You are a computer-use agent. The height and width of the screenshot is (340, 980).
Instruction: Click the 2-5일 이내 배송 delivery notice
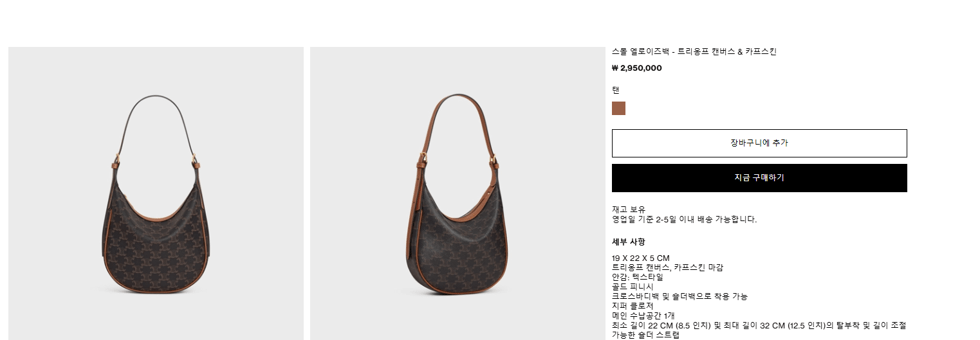click(x=685, y=219)
